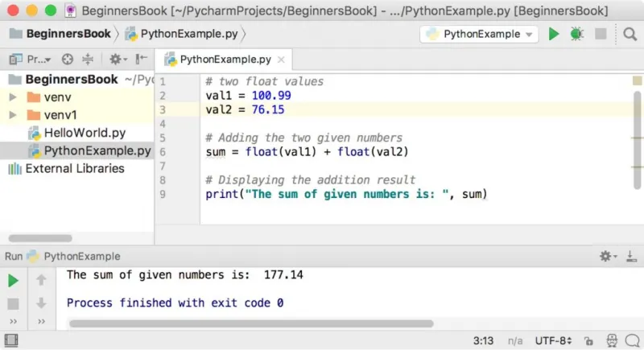Viewport: 644px width, 350px height.
Task: Open HelloWorld.py in the project tree
Action: [85, 133]
